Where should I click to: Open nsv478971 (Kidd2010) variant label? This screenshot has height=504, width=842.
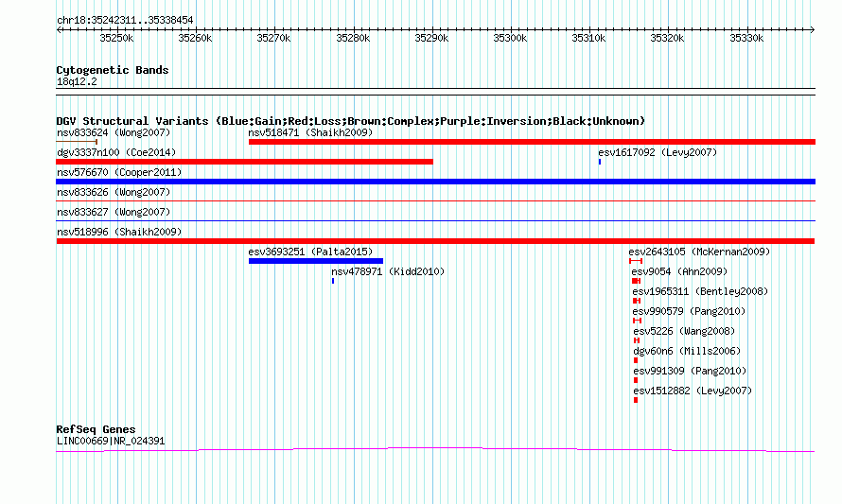click(x=388, y=271)
